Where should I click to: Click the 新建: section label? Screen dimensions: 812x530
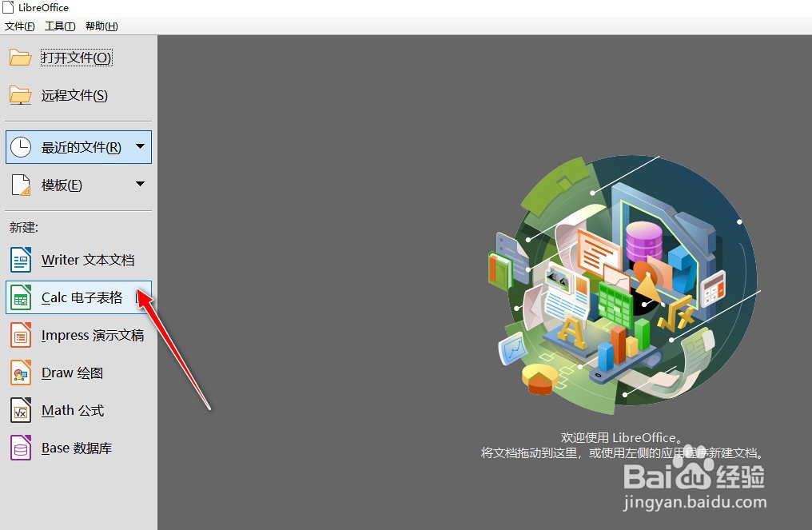[x=24, y=227]
